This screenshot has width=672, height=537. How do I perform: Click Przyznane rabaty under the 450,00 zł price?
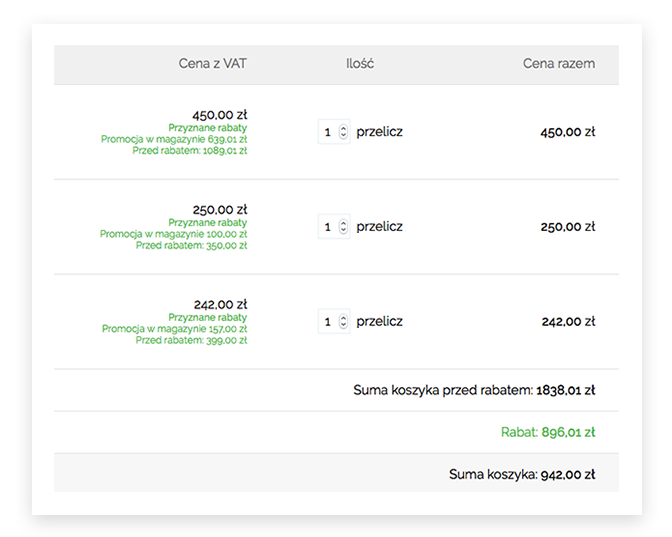point(207,128)
